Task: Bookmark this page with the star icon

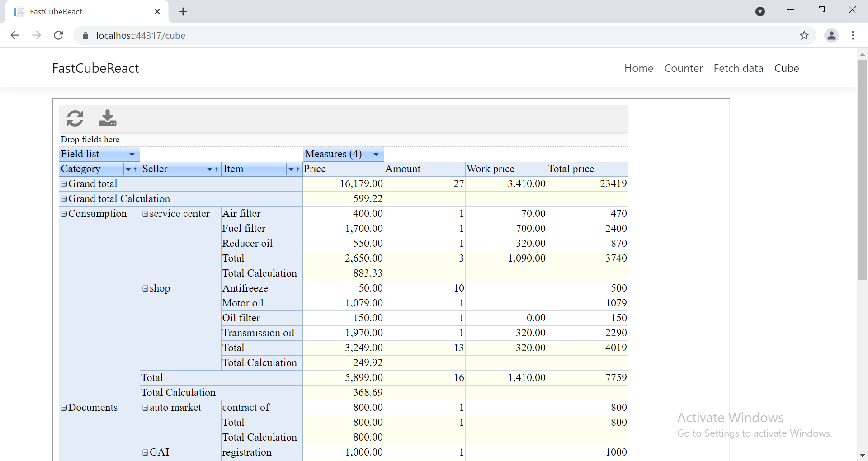Action: [x=804, y=35]
